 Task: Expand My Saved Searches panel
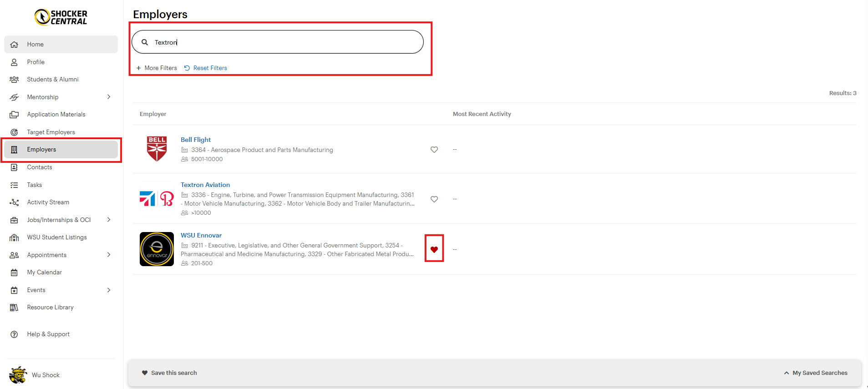pyautogui.click(x=816, y=373)
